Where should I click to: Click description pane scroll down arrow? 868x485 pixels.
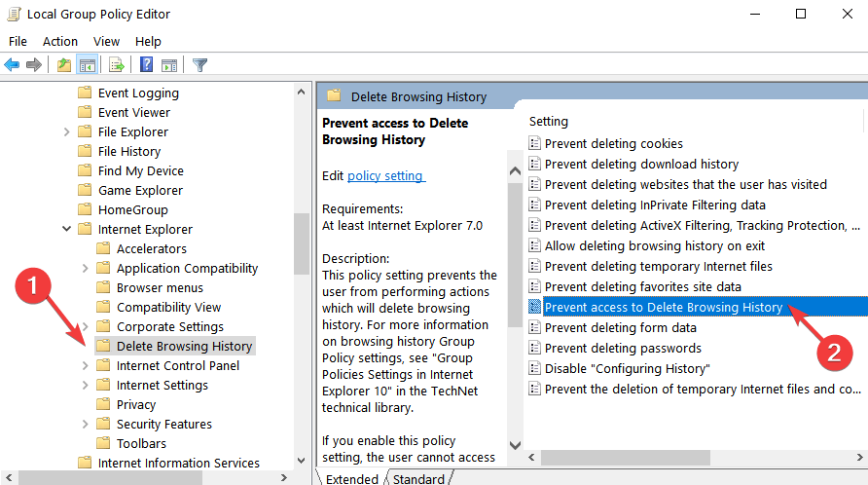(515, 444)
